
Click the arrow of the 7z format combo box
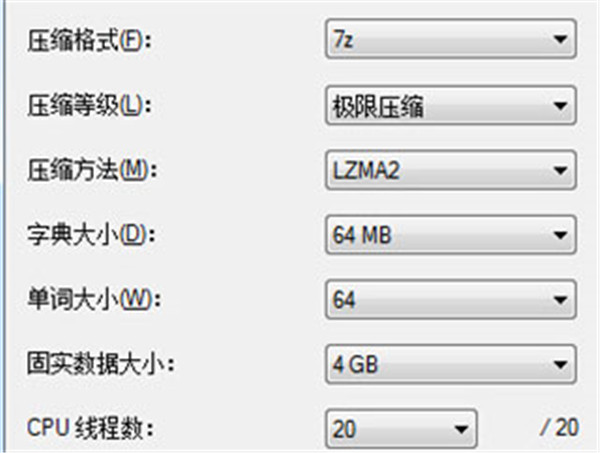coord(561,39)
